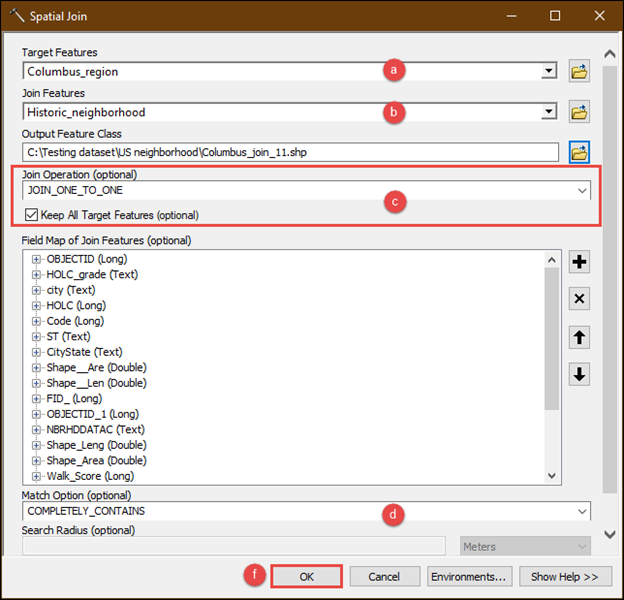Select the CityState (Text) field label
Viewport: 624px width, 600px height.
(84, 352)
